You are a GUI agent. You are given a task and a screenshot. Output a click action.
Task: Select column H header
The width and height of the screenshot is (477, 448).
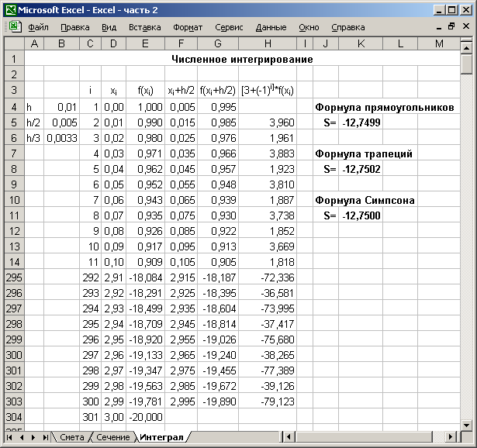pos(268,43)
